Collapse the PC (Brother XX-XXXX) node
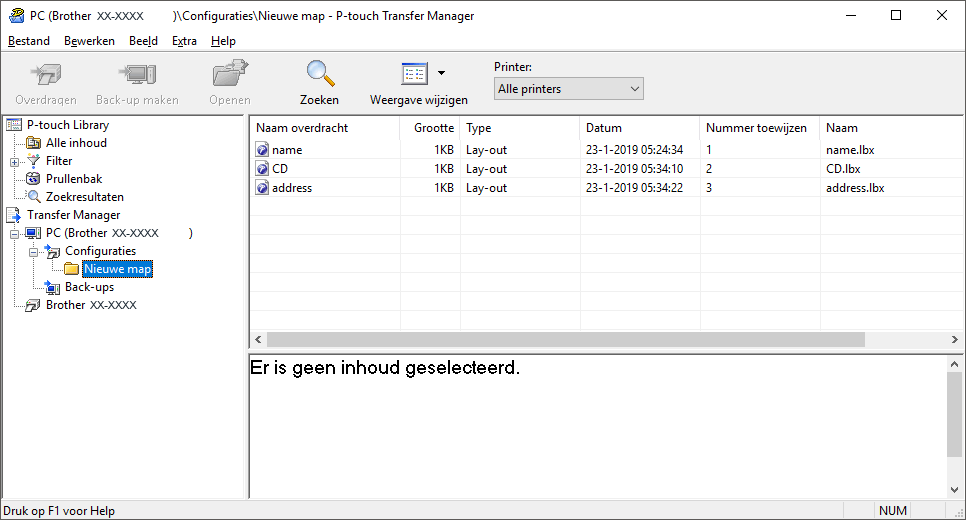The height and width of the screenshot is (520, 966). tap(14, 234)
